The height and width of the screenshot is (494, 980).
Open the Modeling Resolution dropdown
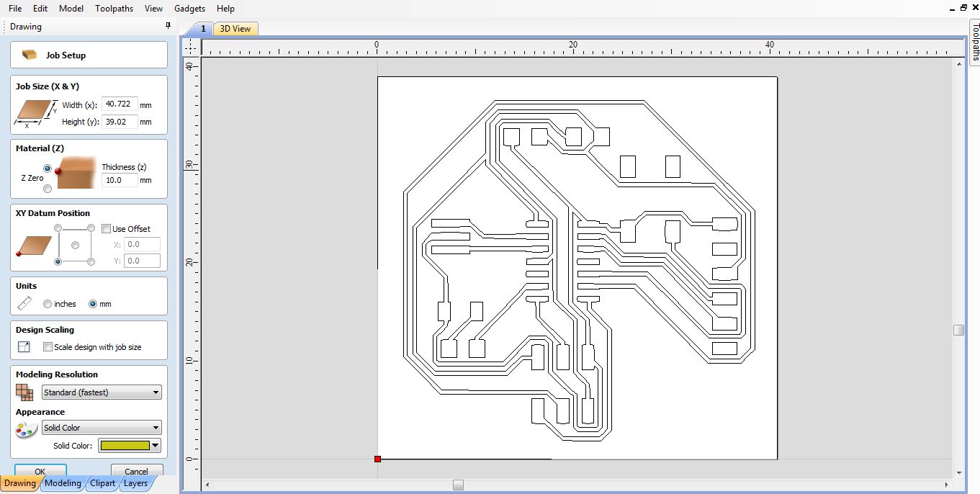tap(102, 392)
